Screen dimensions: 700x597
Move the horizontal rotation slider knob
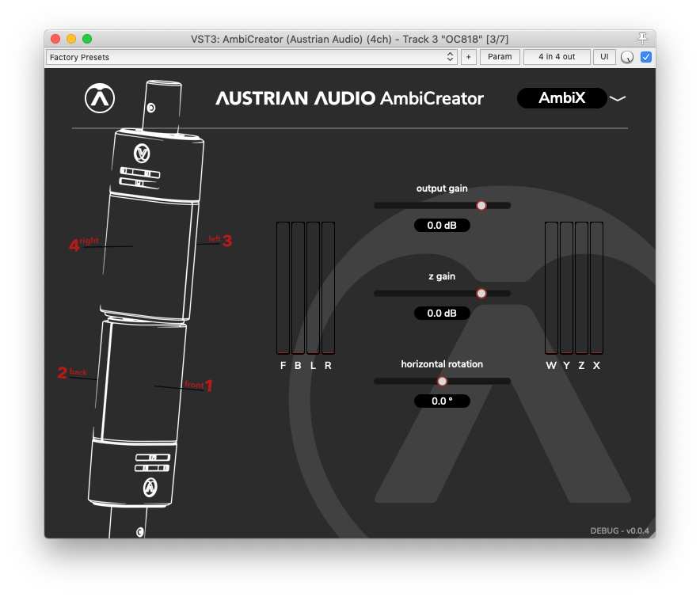click(442, 382)
